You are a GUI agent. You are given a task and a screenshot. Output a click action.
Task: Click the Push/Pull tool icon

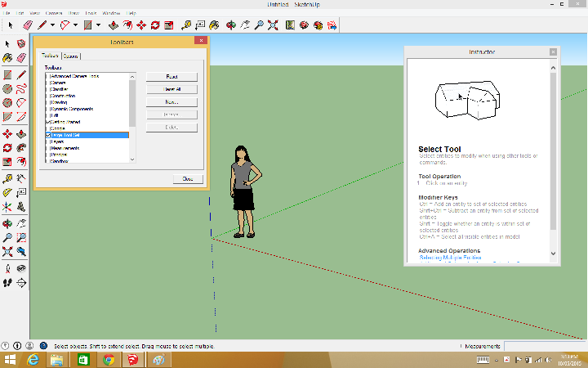pos(114,25)
